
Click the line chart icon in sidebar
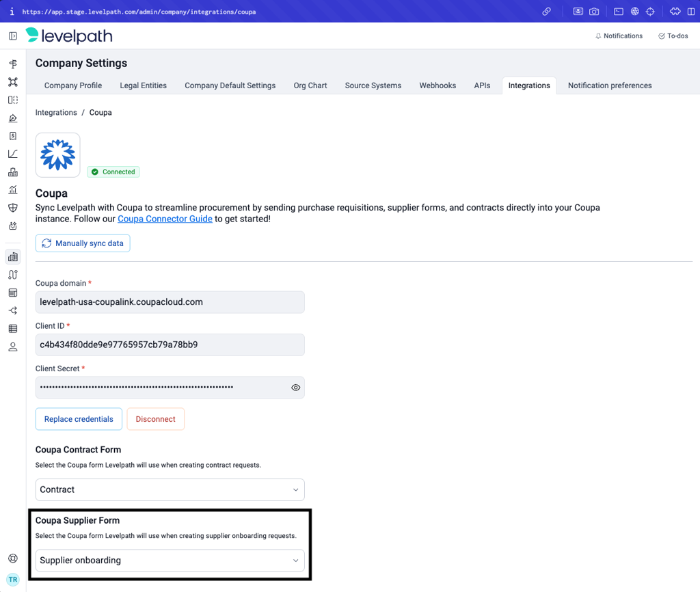(13, 154)
